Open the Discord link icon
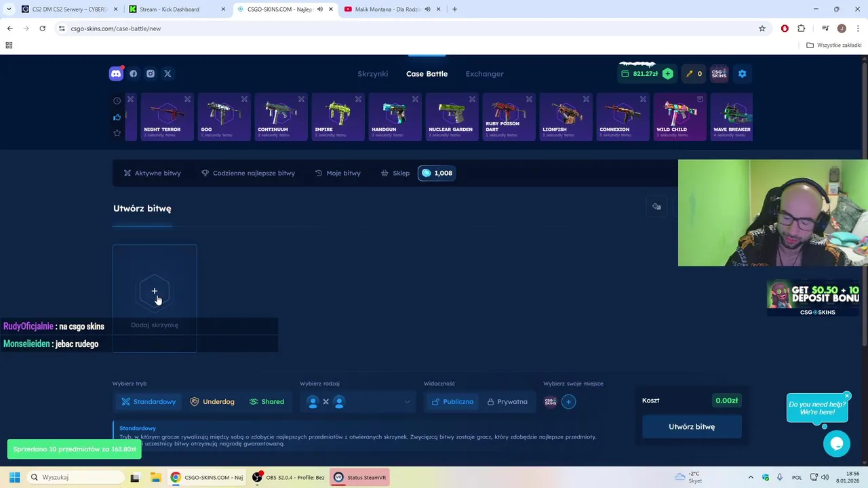 (x=116, y=74)
